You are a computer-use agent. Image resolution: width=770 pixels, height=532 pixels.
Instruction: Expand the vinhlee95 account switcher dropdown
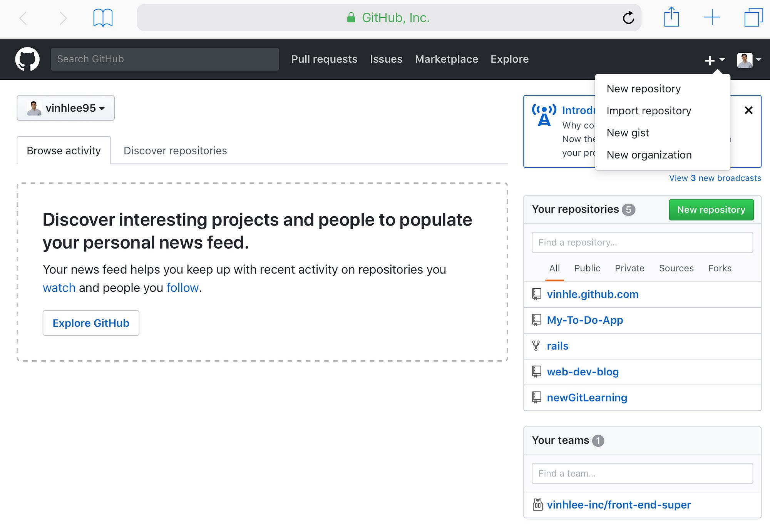pos(66,108)
